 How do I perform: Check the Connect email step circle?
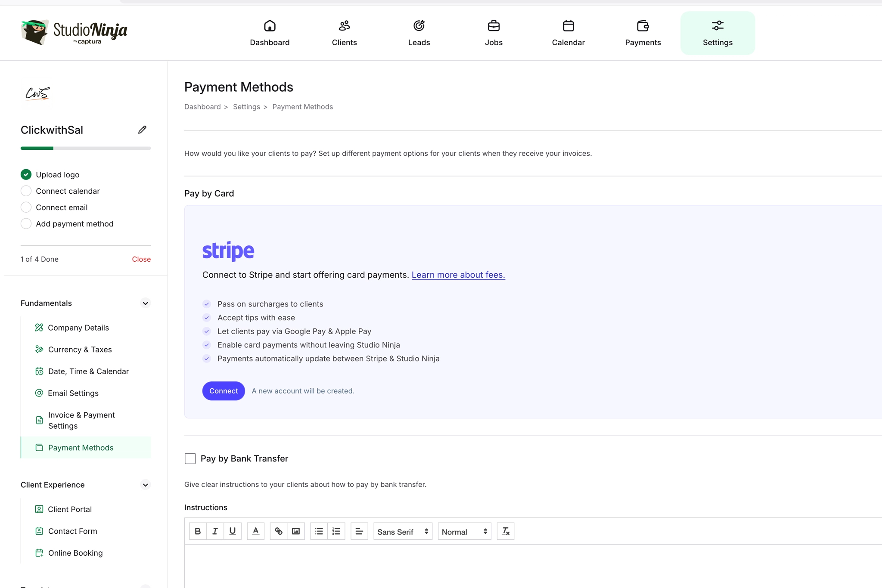pos(26,207)
